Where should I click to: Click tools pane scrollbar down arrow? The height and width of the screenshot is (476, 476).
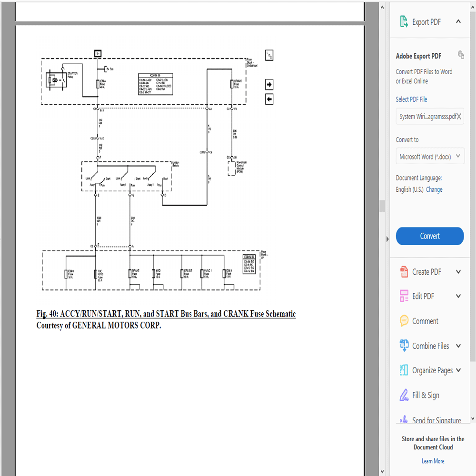[x=473, y=418]
